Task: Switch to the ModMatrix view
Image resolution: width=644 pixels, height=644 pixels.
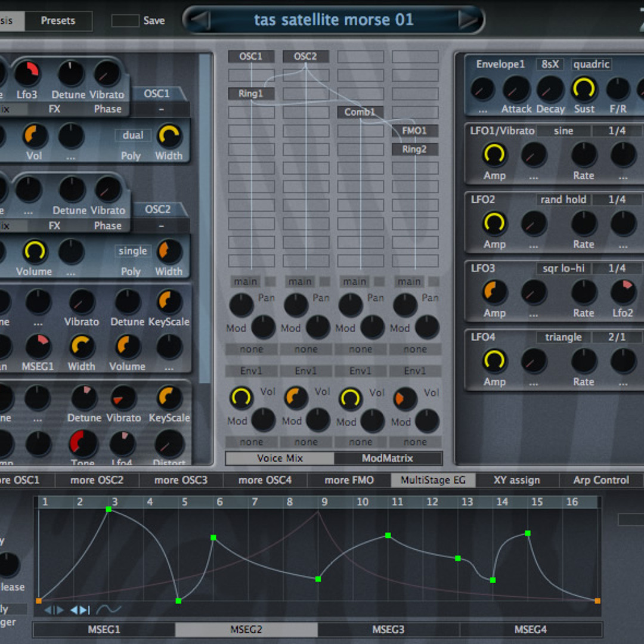Action: pyautogui.click(x=388, y=458)
